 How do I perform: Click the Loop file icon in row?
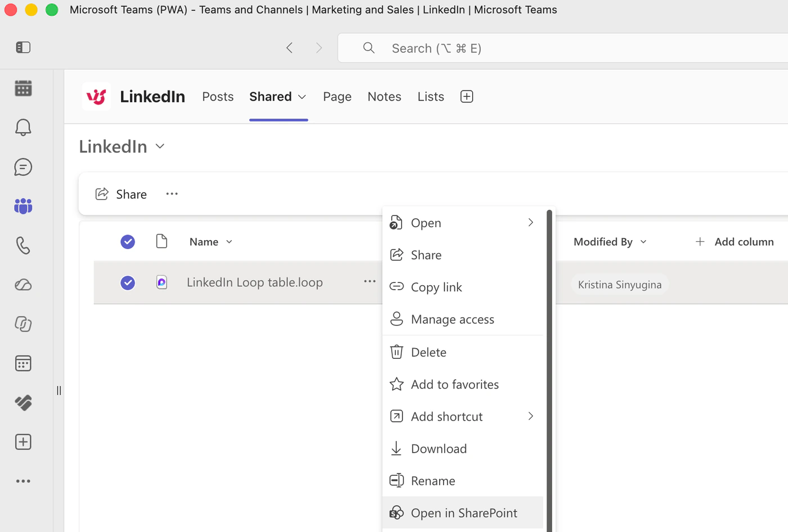tap(162, 282)
